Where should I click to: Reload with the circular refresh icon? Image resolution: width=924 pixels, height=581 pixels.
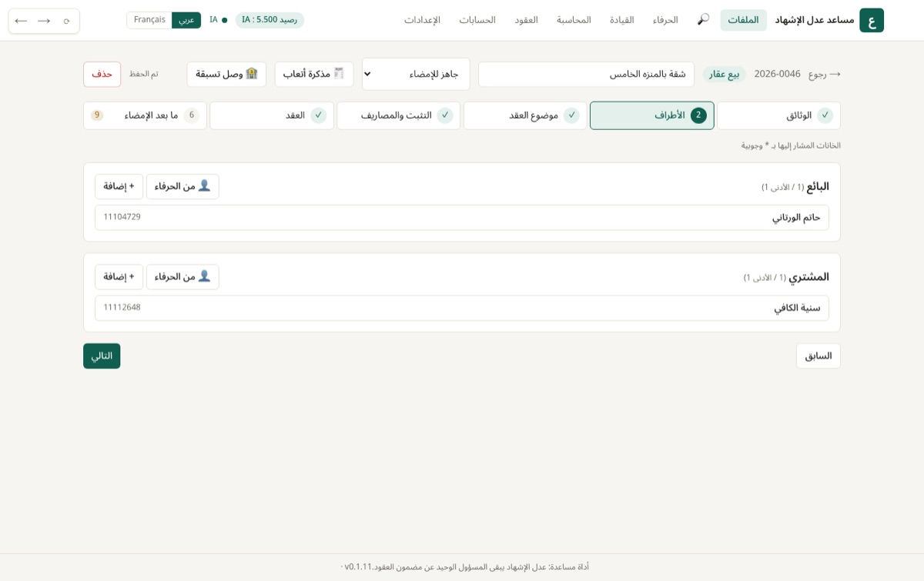click(66, 21)
